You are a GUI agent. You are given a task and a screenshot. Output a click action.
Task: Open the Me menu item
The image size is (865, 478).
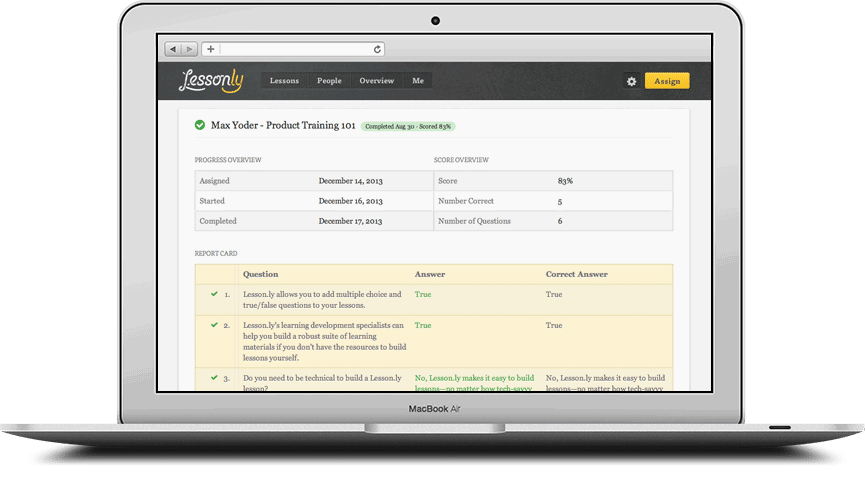(418, 81)
